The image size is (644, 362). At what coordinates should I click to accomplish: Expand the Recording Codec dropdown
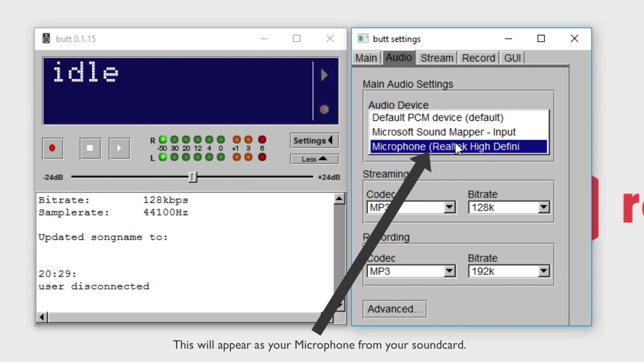(x=449, y=271)
